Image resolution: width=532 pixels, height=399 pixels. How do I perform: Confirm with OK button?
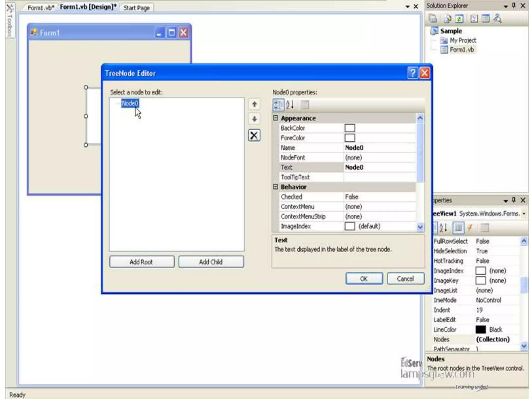point(364,278)
